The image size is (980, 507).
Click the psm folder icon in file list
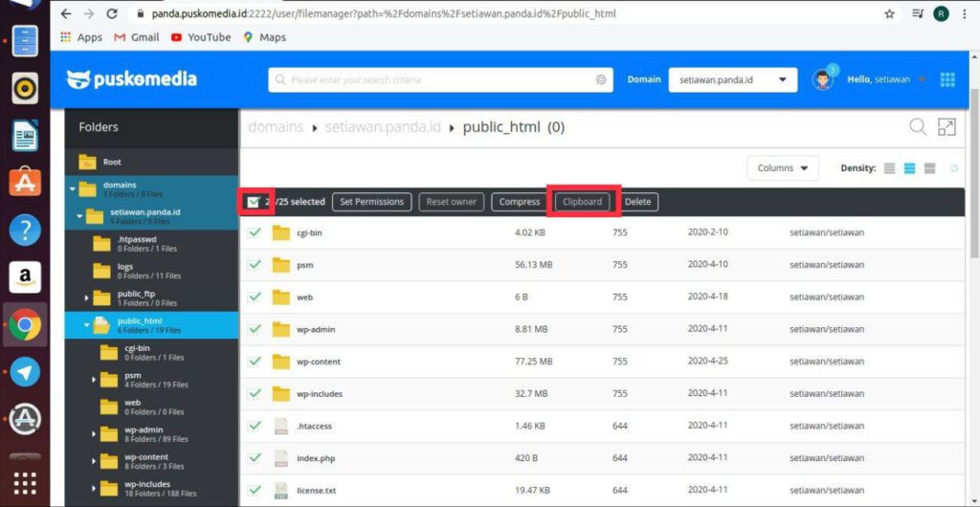[281, 265]
